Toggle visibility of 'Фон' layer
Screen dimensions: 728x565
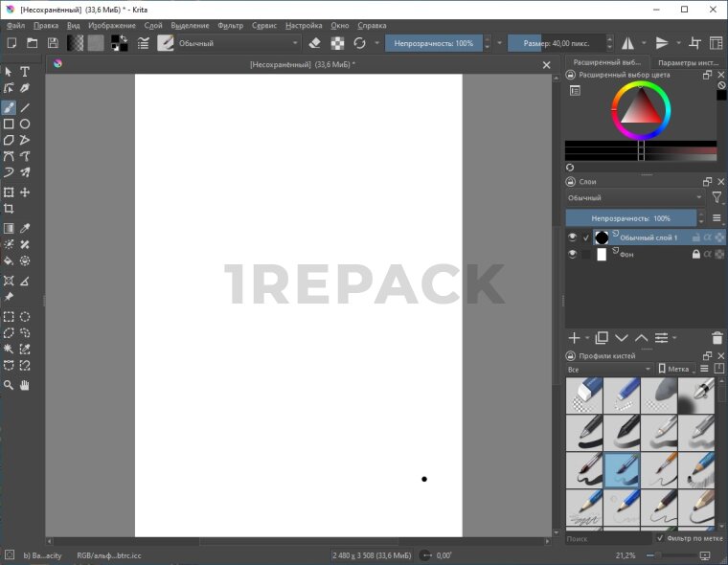click(x=573, y=255)
